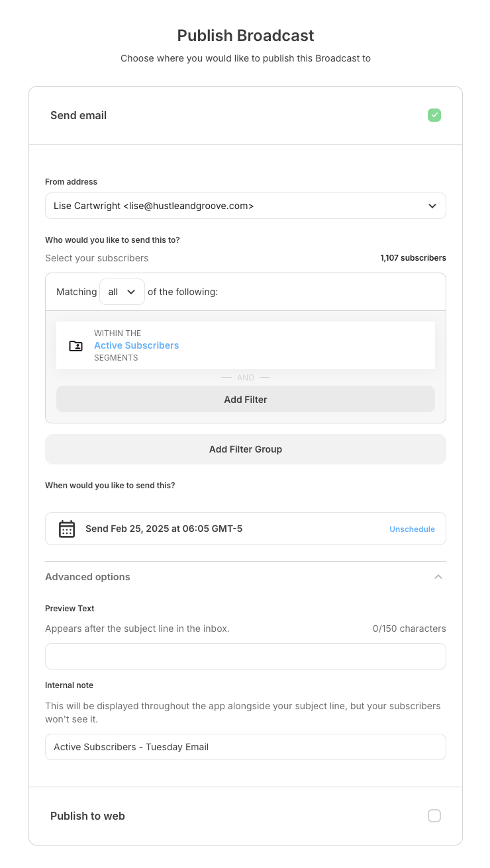Click the calendar schedule icon
The image size is (490, 868).
67,529
